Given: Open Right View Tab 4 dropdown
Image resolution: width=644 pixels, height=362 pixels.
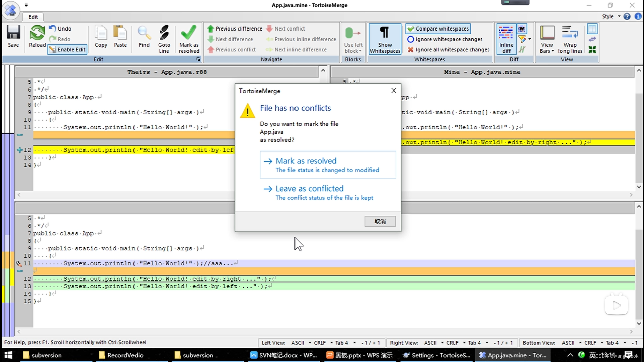Looking at the screenshot, I should [x=478, y=343].
